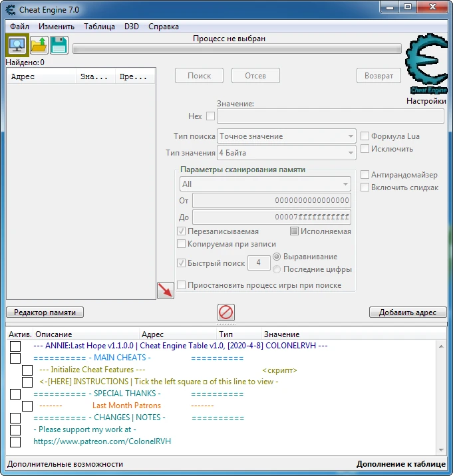Click the Возврат button
The width and height of the screenshot is (453, 476).
tap(378, 76)
